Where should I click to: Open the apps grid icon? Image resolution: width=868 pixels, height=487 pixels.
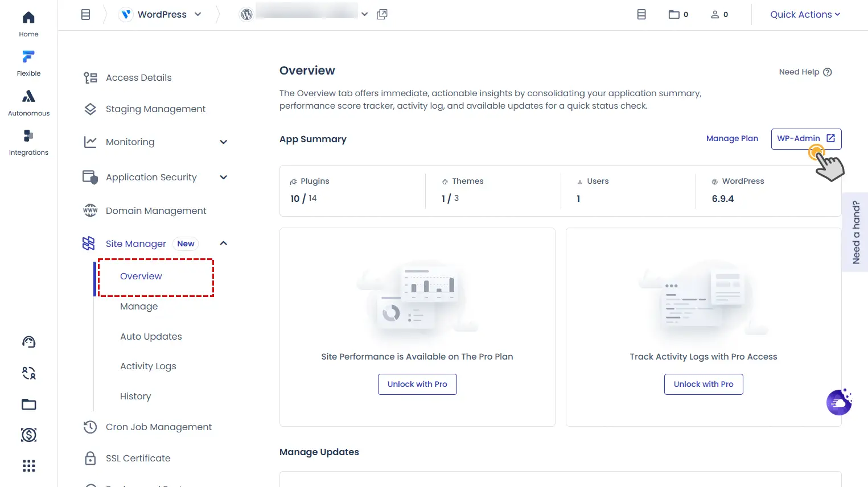28,466
